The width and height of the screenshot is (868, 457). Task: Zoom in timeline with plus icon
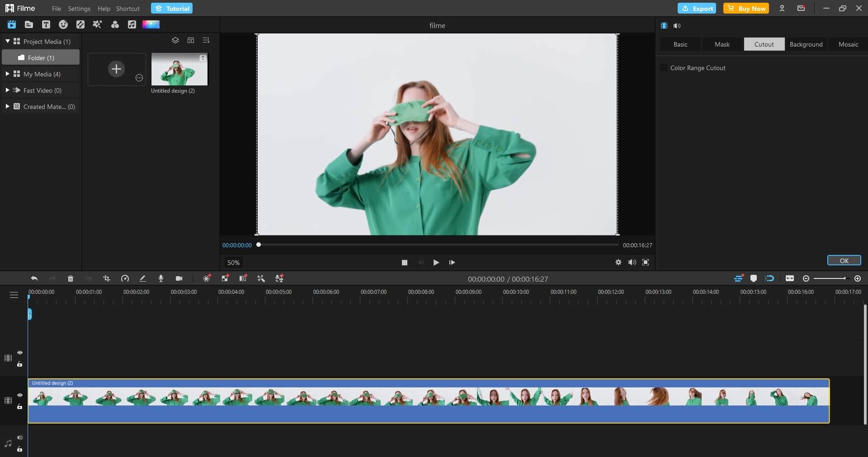point(858,278)
